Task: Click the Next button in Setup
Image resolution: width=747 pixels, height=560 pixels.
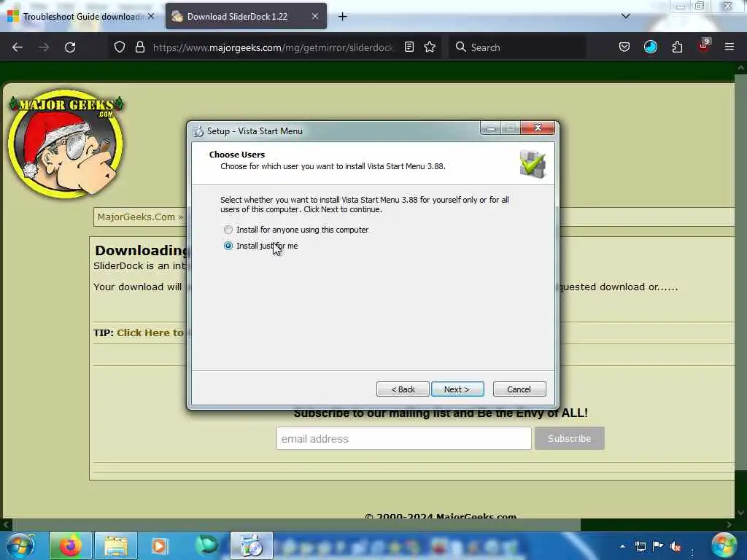Action: [457, 389]
